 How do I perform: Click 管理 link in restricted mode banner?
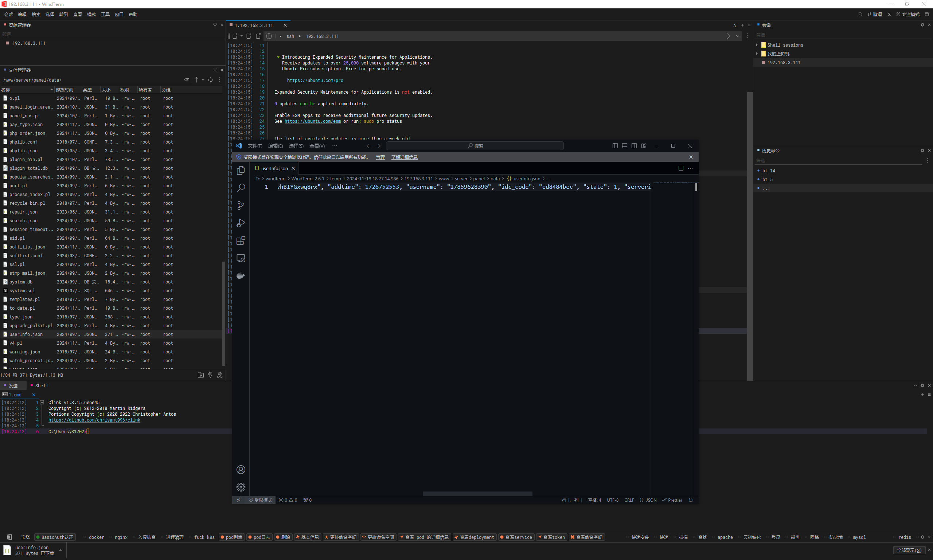click(380, 157)
